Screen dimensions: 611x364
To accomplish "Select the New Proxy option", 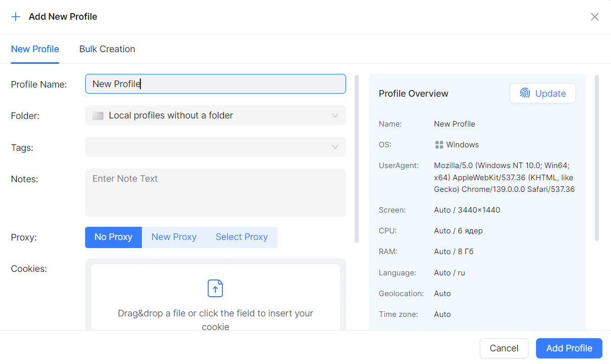I will pyautogui.click(x=174, y=237).
